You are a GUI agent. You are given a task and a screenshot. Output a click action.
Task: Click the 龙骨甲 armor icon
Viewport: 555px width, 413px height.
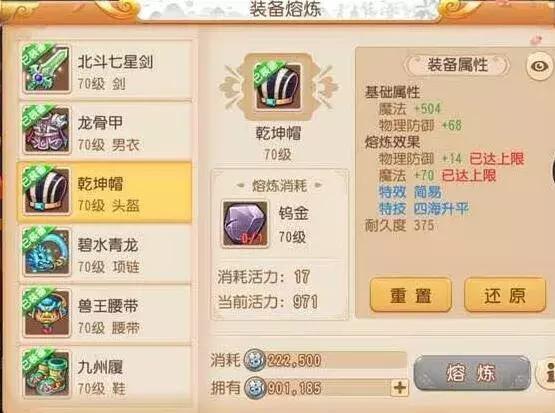click(47, 130)
